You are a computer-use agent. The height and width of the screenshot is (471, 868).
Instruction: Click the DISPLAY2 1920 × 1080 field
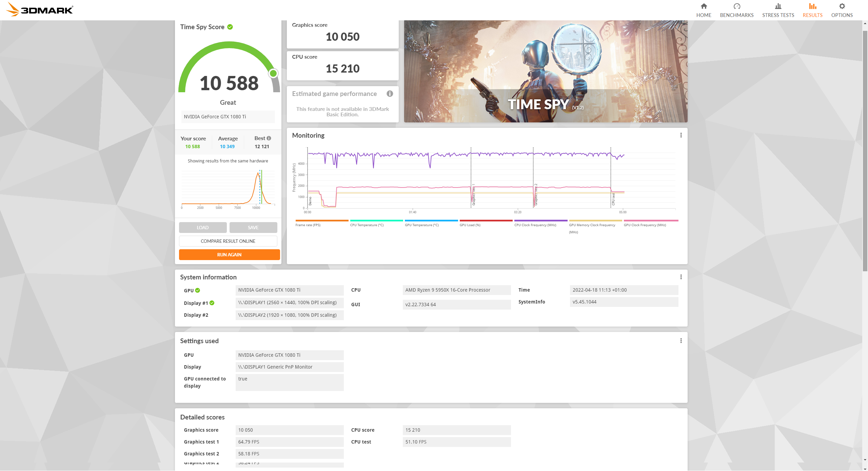pos(290,315)
